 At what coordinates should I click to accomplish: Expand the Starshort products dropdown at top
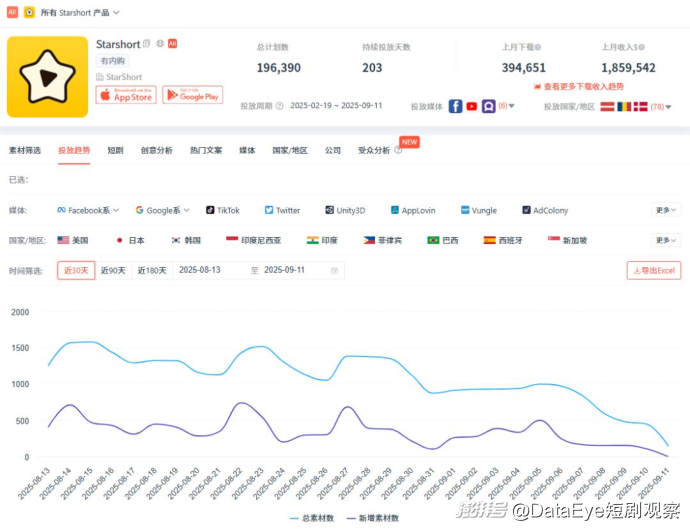pos(80,13)
